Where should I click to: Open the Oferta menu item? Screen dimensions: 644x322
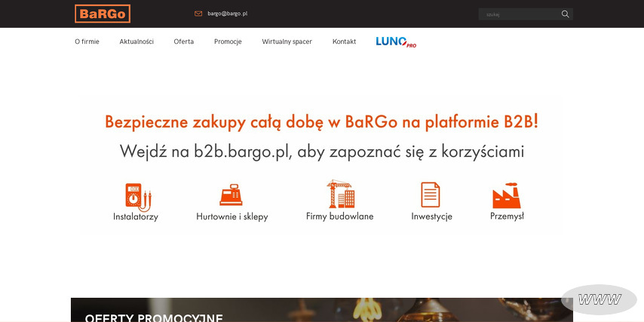click(x=183, y=41)
